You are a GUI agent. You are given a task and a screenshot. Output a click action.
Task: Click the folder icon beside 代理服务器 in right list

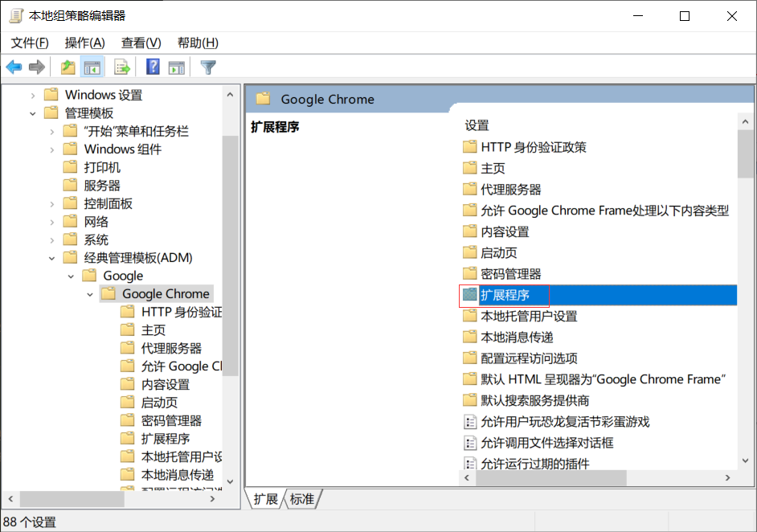pos(470,189)
